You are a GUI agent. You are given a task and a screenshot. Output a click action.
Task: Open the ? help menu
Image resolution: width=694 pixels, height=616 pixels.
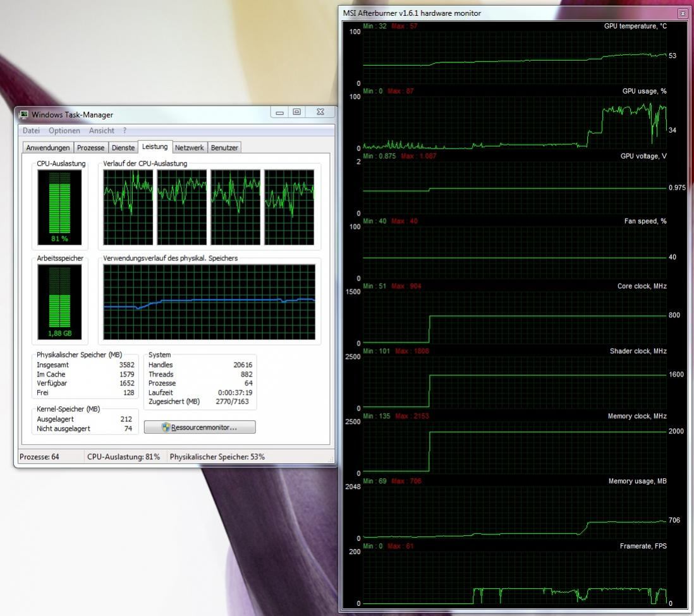125,131
